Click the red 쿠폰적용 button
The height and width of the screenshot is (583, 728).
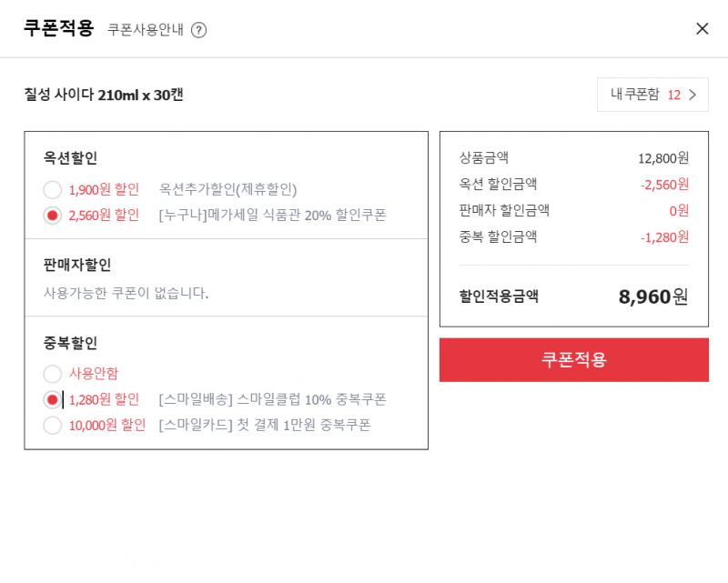click(x=574, y=360)
